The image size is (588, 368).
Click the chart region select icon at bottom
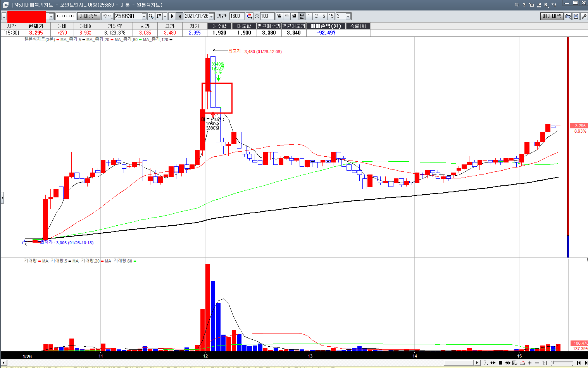tap(515, 363)
